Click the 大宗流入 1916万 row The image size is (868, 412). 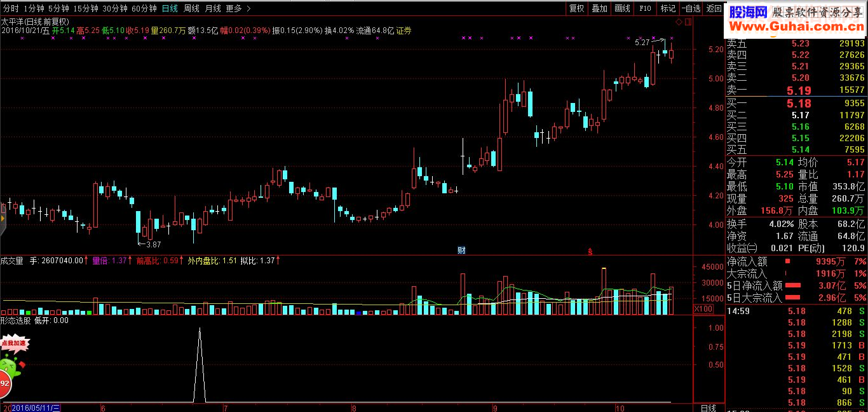coord(796,273)
